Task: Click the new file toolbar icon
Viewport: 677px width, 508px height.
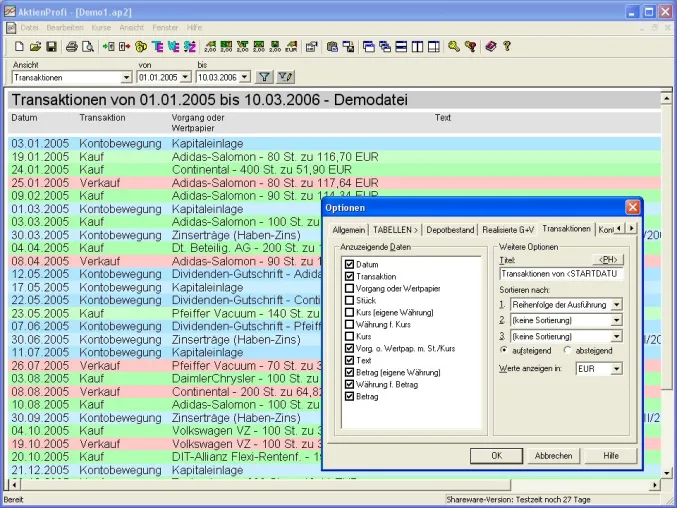Action: 19,47
